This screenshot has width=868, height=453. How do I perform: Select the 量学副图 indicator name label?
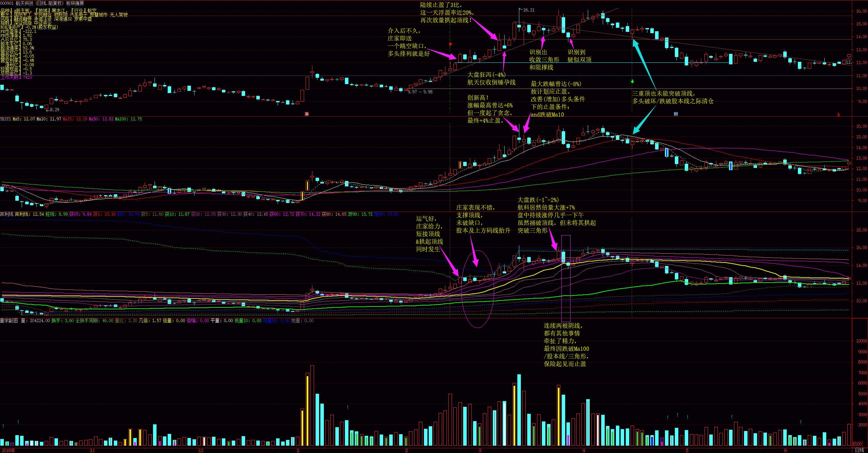pyautogui.click(x=9, y=321)
